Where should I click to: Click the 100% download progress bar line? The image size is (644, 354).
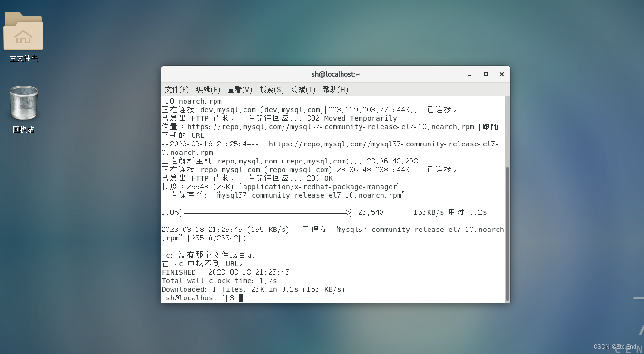[x=324, y=212]
